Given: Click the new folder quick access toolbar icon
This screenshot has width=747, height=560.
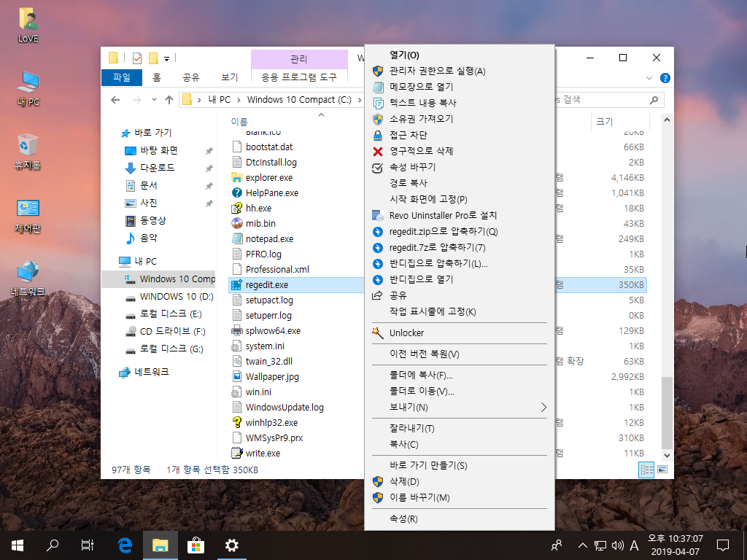Looking at the screenshot, I should click(x=153, y=58).
